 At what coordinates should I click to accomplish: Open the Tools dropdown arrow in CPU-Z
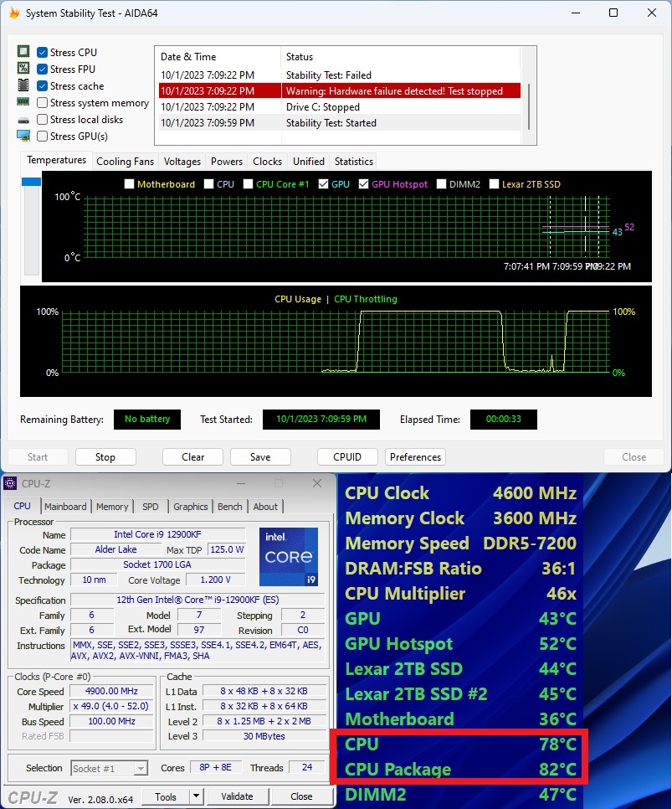coord(196,796)
